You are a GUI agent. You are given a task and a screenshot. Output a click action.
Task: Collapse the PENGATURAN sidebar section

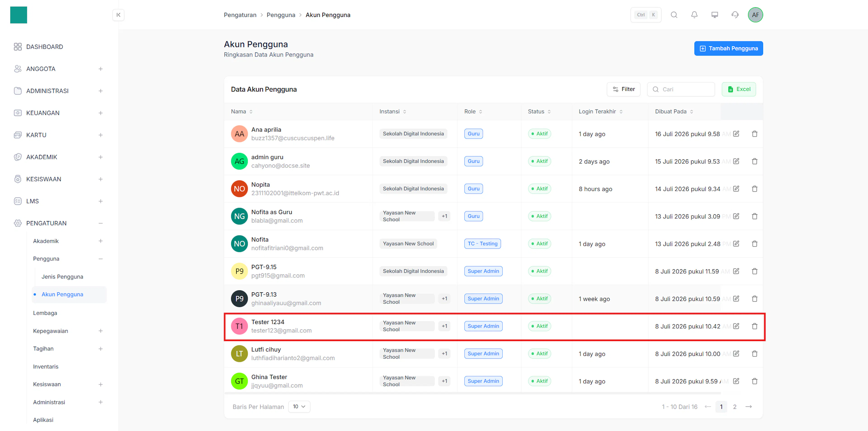100,223
